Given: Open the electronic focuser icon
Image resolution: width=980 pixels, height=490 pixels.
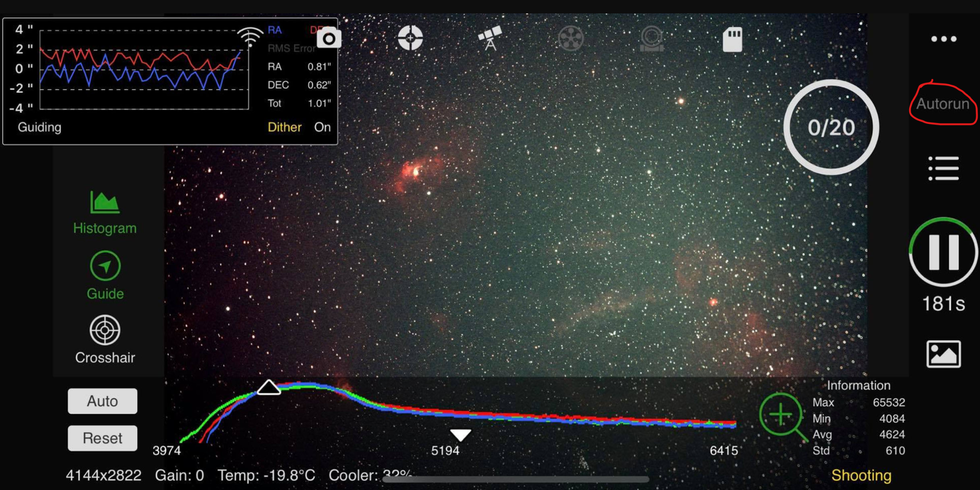Looking at the screenshot, I should 652,38.
